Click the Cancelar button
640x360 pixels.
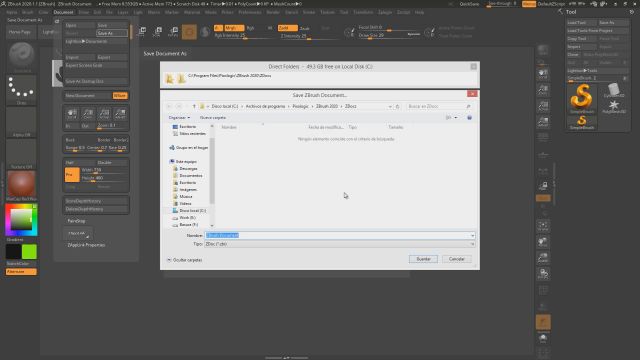(x=456, y=259)
